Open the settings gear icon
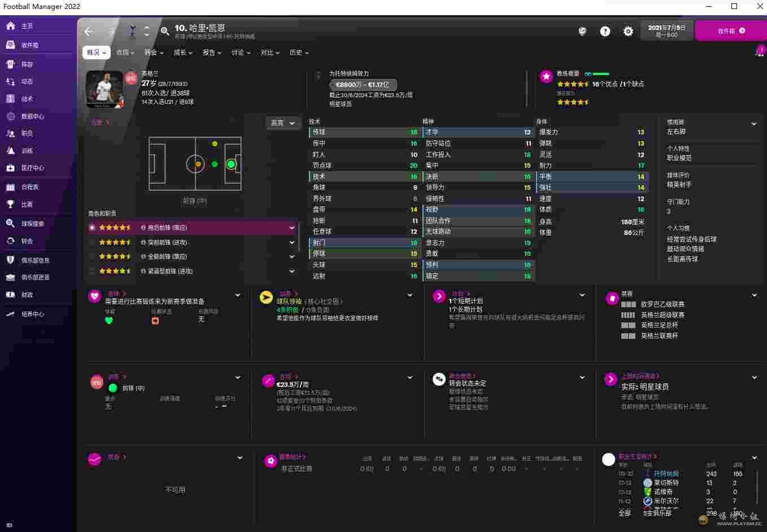This screenshot has width=767, height=532. [628, 32]
